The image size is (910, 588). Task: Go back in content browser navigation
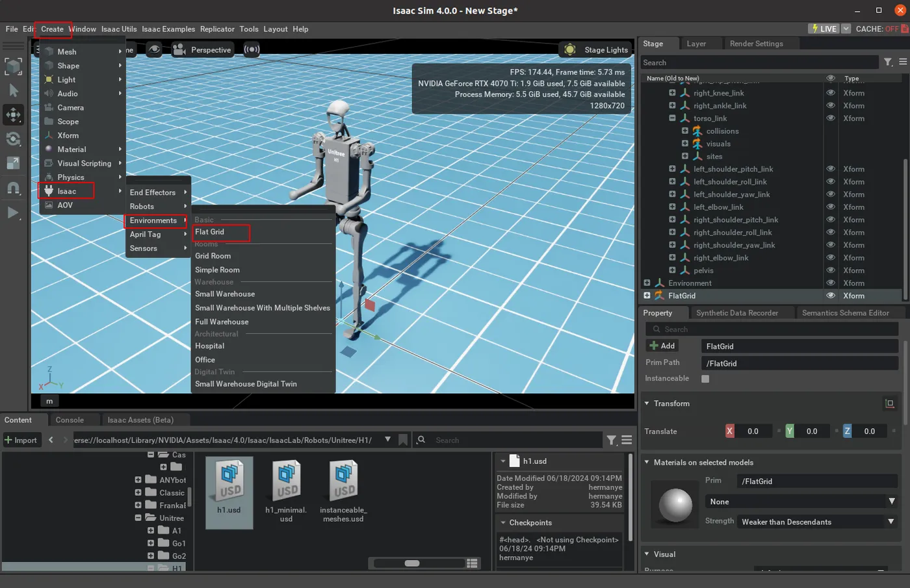[51, 440]
